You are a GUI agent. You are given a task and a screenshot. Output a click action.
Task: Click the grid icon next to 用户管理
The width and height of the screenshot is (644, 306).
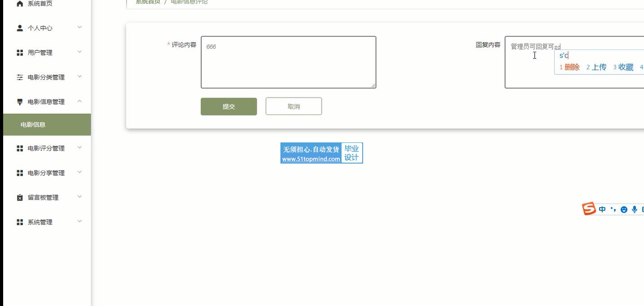pyautogui.click(x=20, y=53)
